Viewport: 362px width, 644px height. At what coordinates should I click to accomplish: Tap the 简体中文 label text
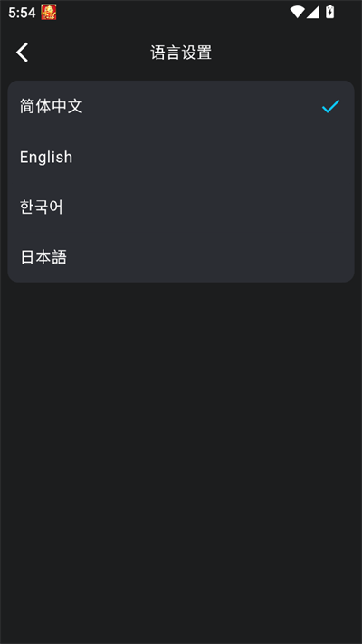52,106
